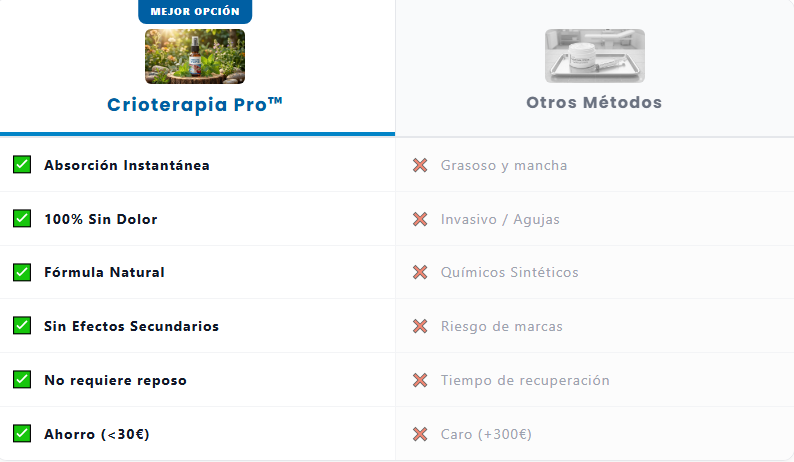Click the Absorción Instantánea feature text
This screenshot has width=794, height=462.
coord(127,165)
